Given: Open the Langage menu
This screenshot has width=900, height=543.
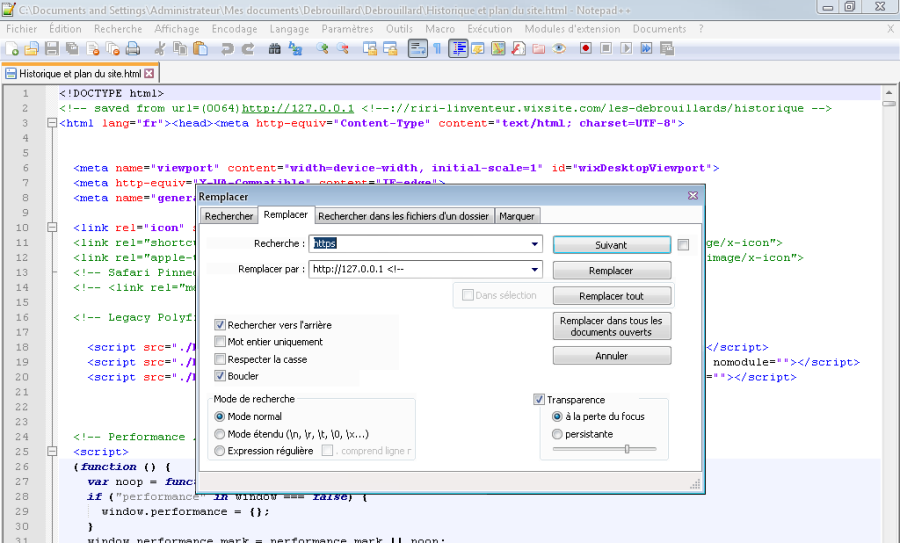Looking at the screenshot, I should (x=289, y=29).
